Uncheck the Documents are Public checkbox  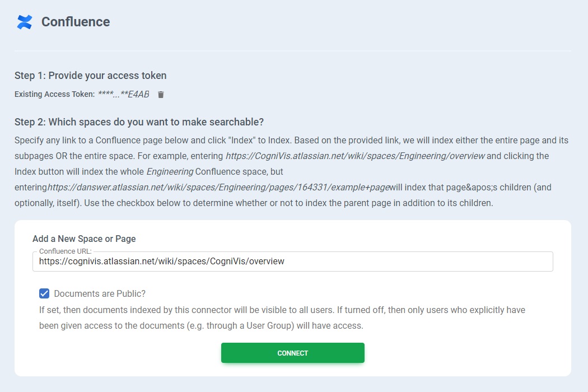click(x=44, y=293)
